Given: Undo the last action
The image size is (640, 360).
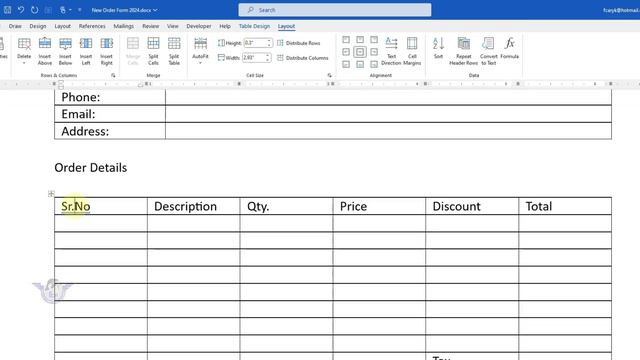Looking at the screenshot, I should (x=21, y=9).
